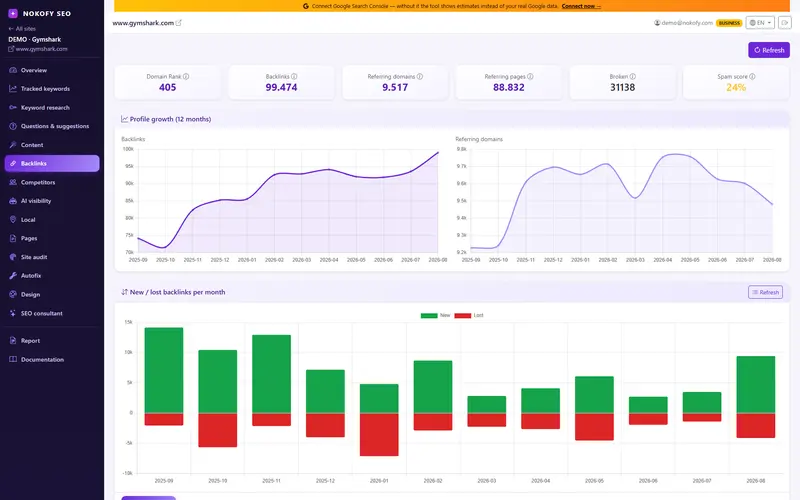
Task: Click the red 2026-01 lost backlinks bar
Action: click(x=379, y=434)
